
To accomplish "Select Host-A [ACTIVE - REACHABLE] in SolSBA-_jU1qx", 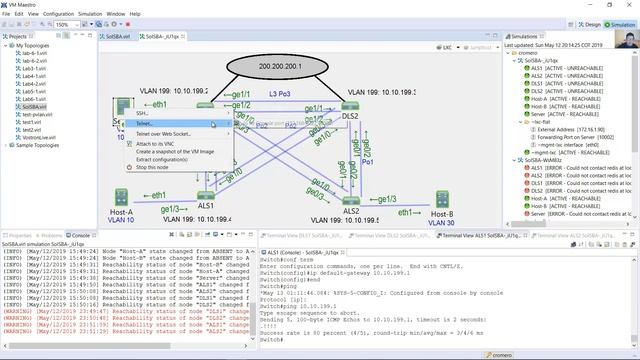I will 562,99.
